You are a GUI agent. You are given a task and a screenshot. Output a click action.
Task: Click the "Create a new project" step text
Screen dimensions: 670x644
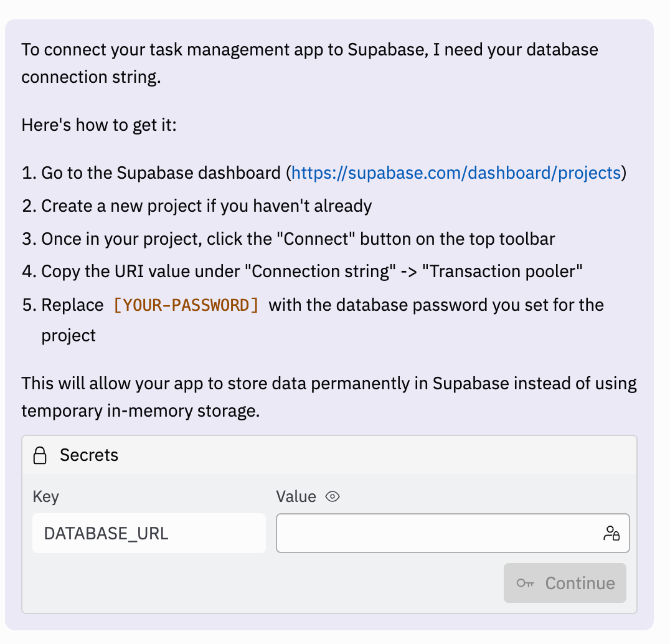click(x=206, y=206)
